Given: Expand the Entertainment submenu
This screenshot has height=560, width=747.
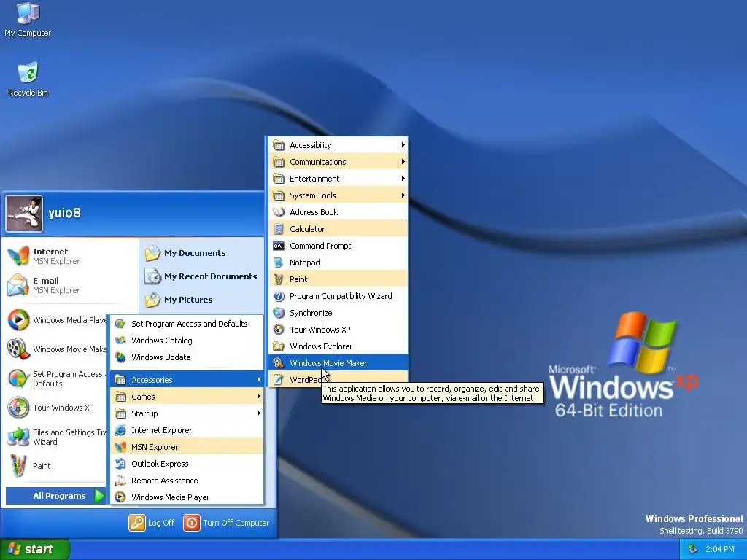Looking at the screenshot, I should 338,179.
